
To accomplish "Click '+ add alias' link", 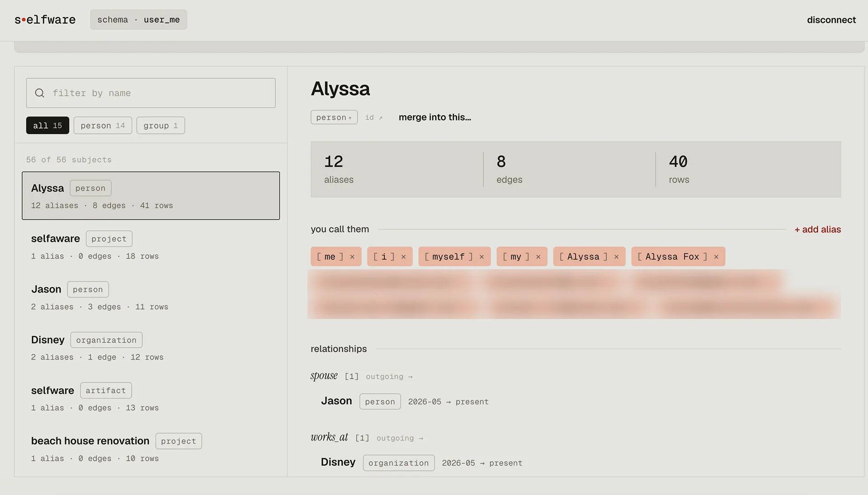I will (817, 229).
